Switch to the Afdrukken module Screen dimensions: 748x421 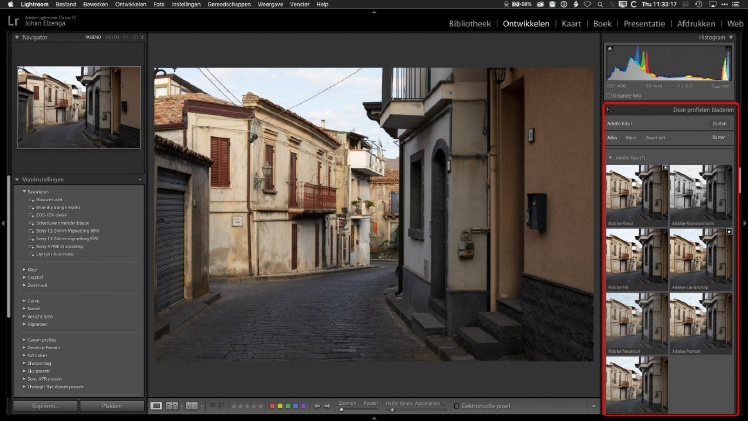pos(696,23)
